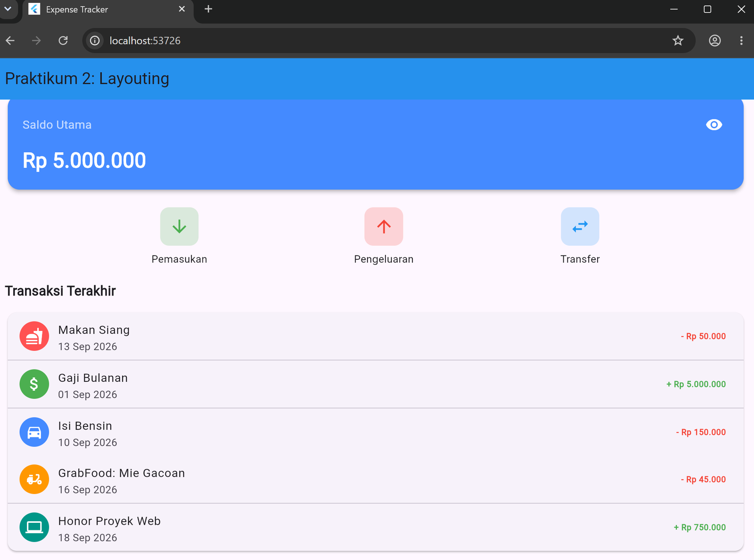Click the - Rp 150.000 amount
Image resolution: width=754 pixels, height=560 pixels.
pos(701,432)
